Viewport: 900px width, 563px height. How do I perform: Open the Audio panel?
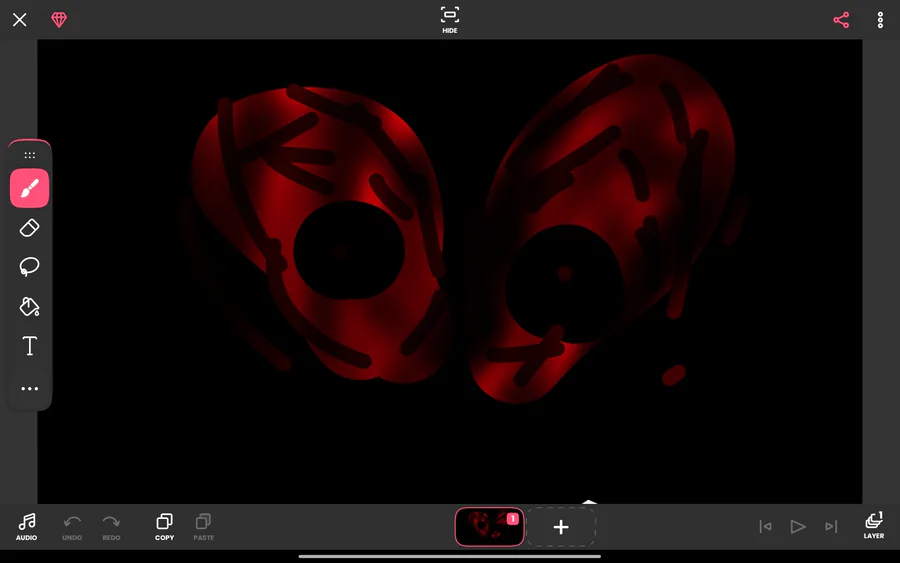pos(26,527)
